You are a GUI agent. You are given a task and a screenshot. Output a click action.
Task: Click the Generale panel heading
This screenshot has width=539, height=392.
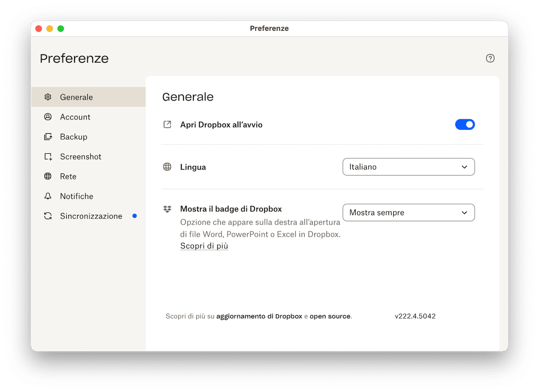188,97
